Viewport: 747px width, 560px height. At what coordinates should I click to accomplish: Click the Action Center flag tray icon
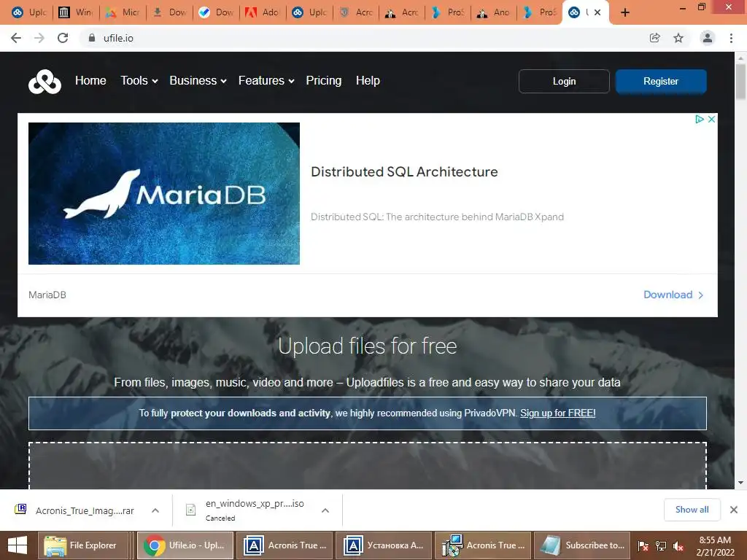[643, 546]
